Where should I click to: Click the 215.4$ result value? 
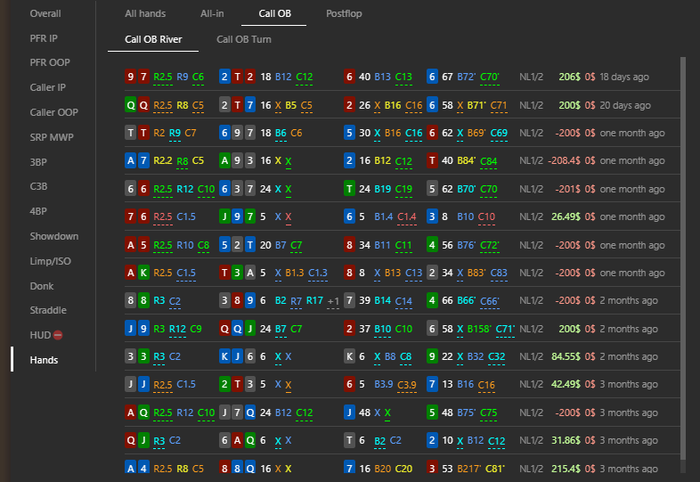(x=566, y=469)
